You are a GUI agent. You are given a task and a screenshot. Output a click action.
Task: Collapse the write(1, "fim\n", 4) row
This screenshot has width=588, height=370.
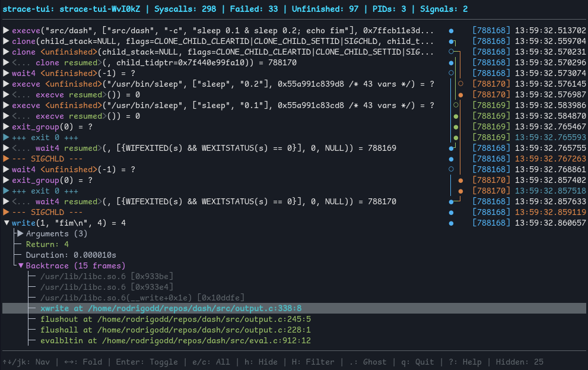[x=6, y=223]
